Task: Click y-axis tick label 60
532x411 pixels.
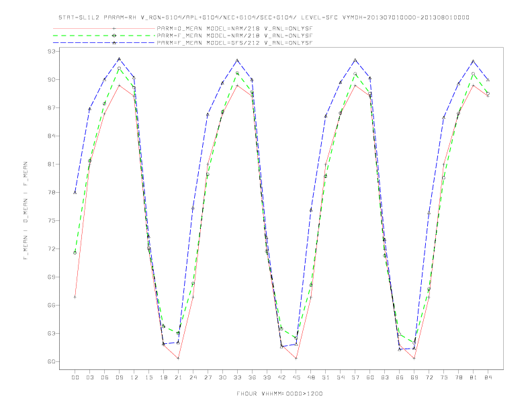Action: (51, 361)
